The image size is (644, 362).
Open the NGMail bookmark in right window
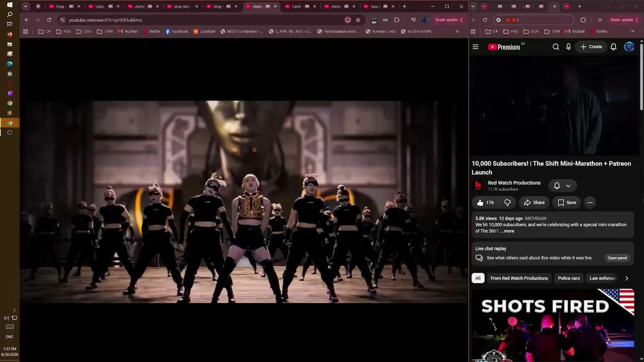[575, 31]
